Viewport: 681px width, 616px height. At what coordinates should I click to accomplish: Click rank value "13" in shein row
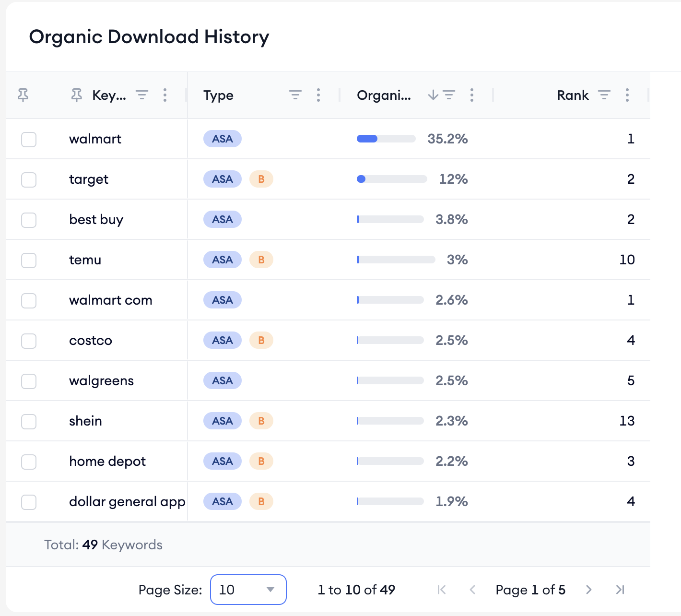pos(627,421)
